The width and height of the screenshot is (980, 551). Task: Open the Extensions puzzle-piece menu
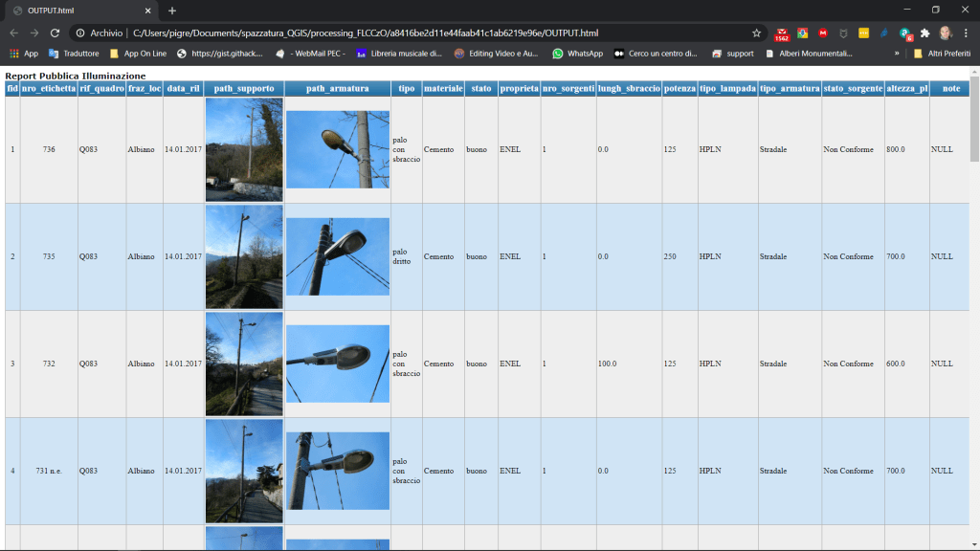pyautogui.click(x=924, y=33)
